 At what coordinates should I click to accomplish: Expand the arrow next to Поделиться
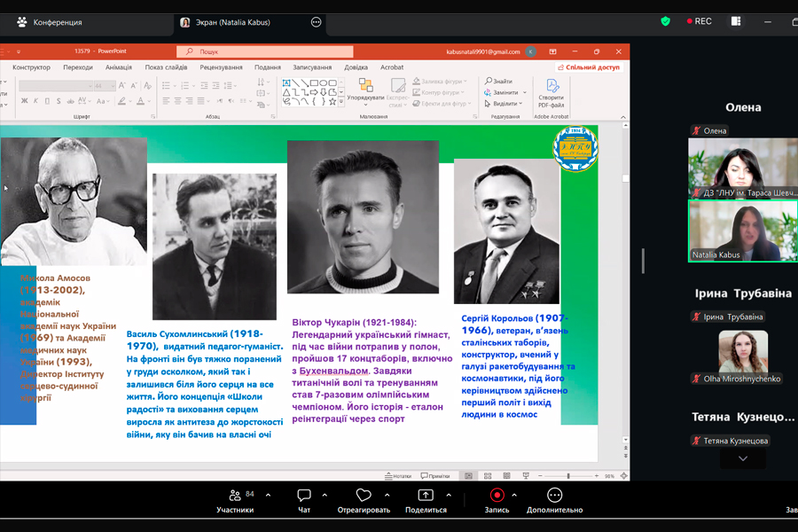pyautogui.click(x=449, y=495)
